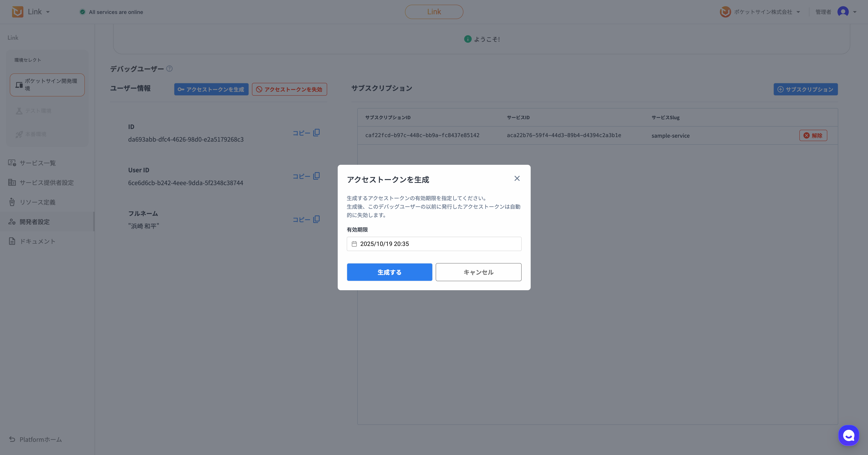Go to リソース定義 menu item

[x=37, y=202]
